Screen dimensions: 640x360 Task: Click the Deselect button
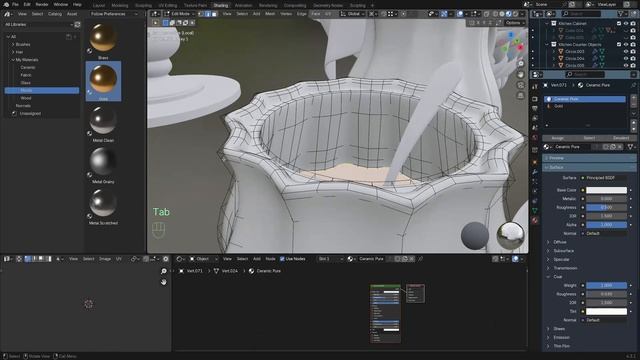click(x=620, y=138)
